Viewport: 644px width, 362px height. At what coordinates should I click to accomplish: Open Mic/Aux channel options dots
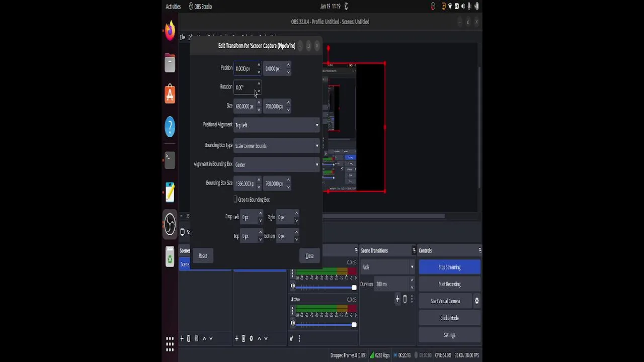coord(292,312)
